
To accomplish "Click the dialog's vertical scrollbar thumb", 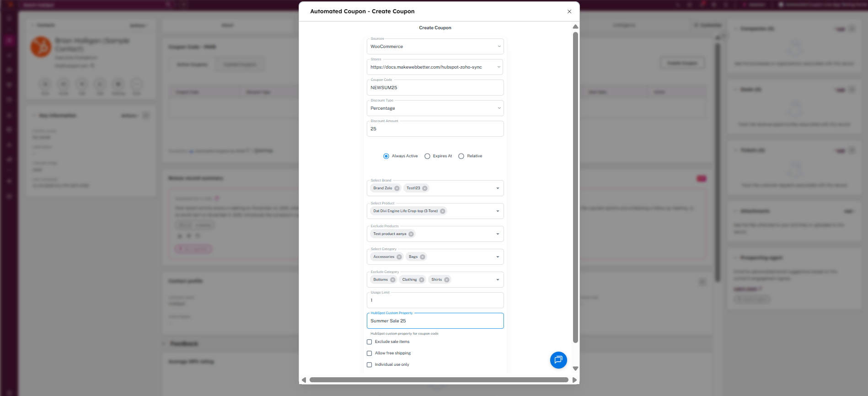I will click(575, 187).
